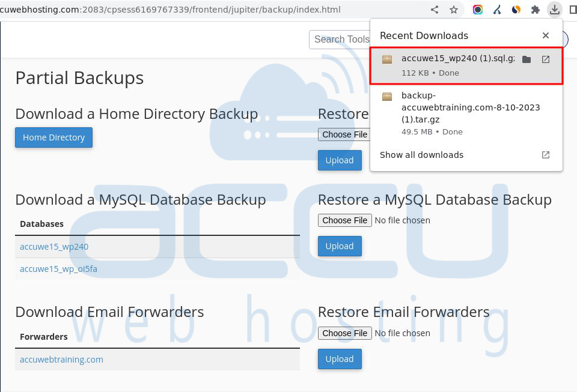577x392 pixels.
Task: Bookmark this page with the star icon
Action: click(454, 10)
